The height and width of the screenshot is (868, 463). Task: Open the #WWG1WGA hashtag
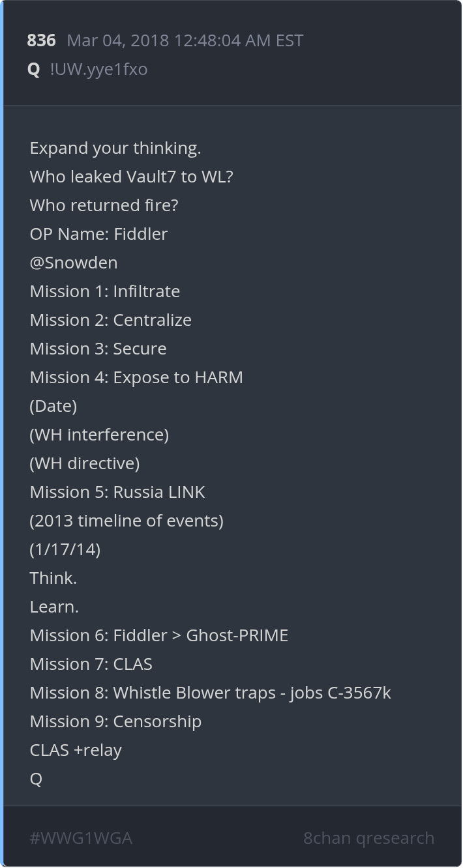point(81,838)
